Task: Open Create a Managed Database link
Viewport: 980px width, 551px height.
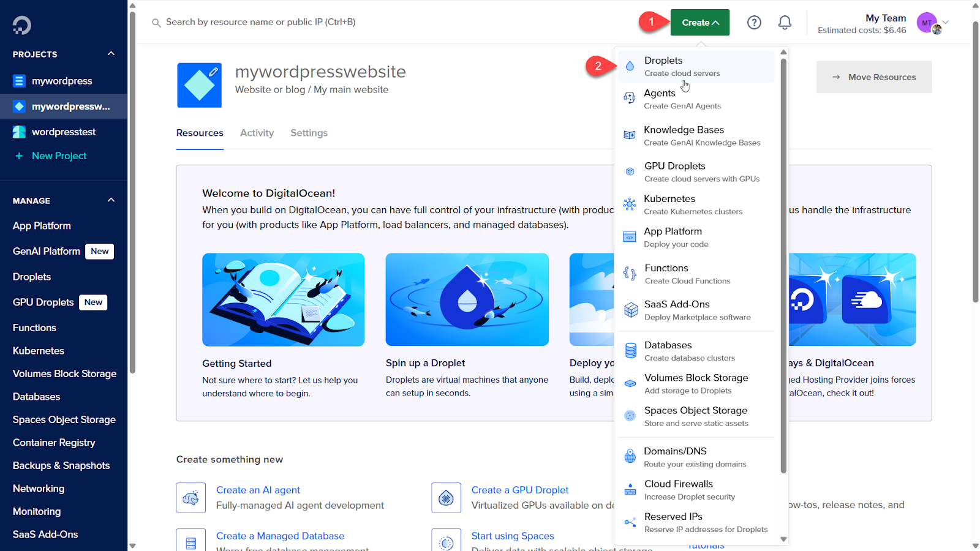Action: pyautogui.click(x=280, y=536)
